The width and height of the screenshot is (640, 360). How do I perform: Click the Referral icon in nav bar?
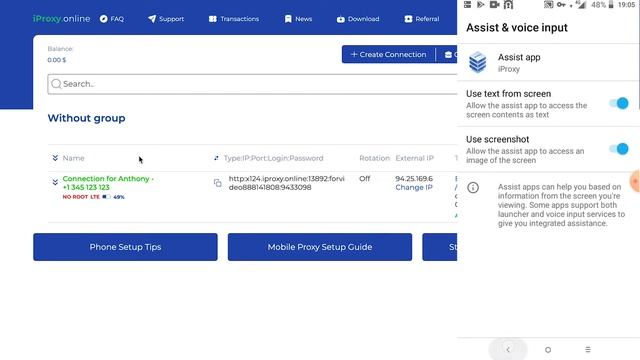click(x=408, y=19)
